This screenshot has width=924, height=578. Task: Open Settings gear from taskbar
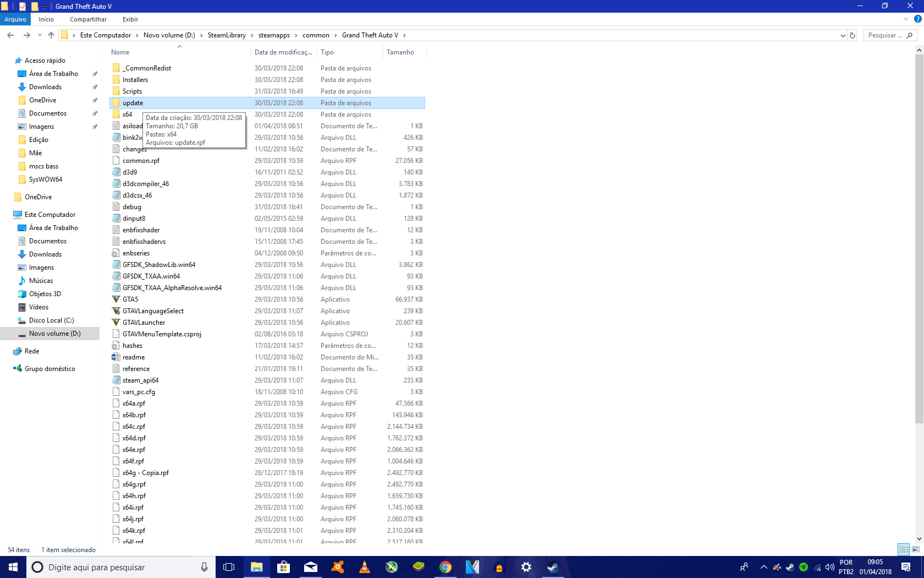[526, 567]
